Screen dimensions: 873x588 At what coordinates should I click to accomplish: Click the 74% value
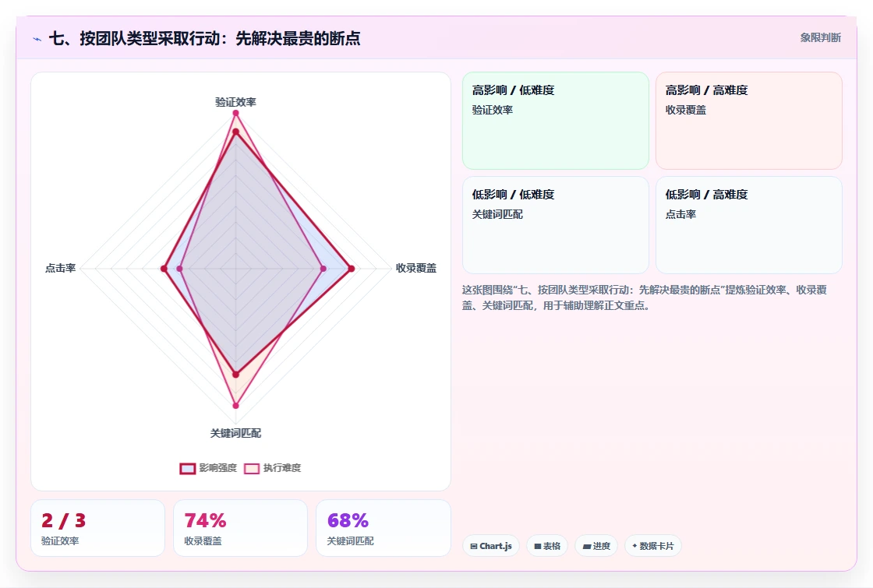205,521
